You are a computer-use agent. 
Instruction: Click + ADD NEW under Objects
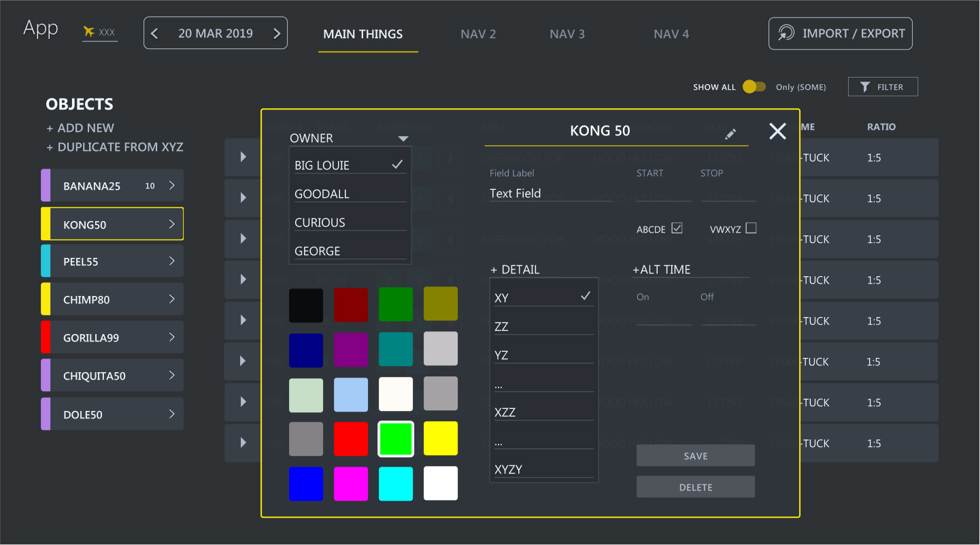[80, 128]
